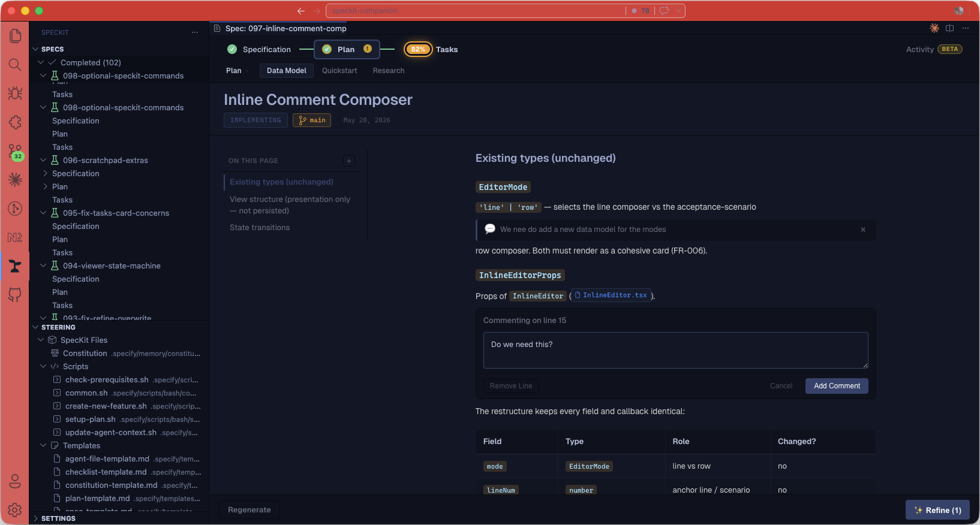Open the chat icon in title bar
Viewport: 980px width, 525px height.
point(665,11)
